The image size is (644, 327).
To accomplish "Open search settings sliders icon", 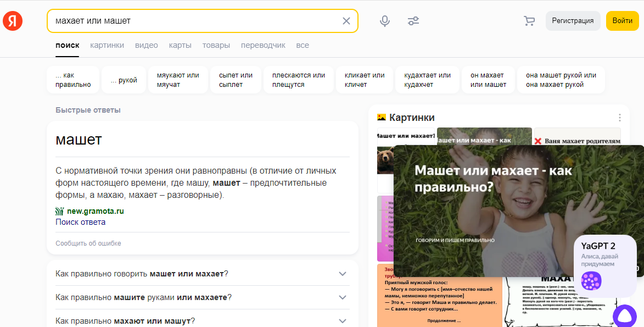I will (x=413, y=21).
